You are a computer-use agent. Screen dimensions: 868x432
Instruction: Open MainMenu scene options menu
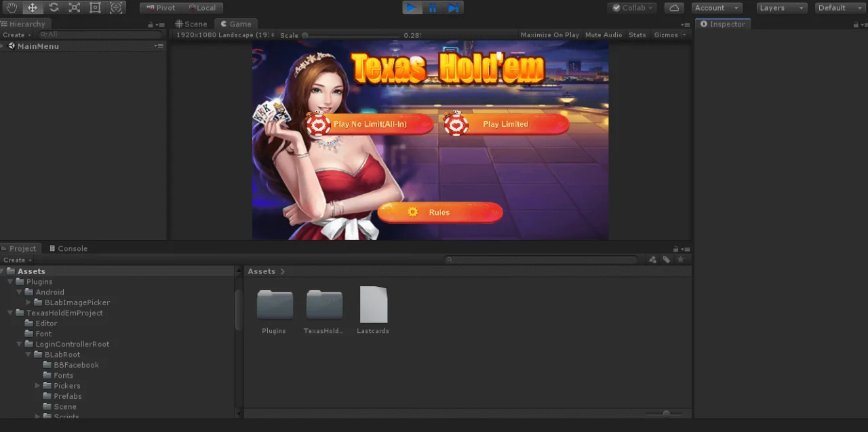tap(159, 46)
